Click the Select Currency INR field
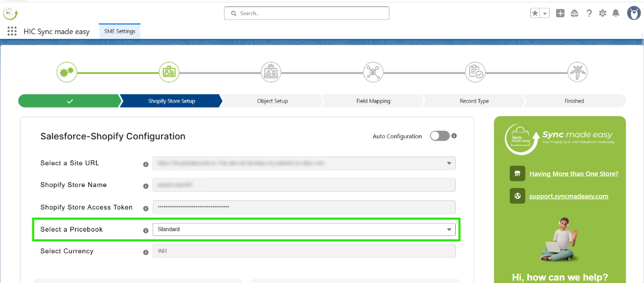This screenshot has height=283, width=644. (304, 251)
